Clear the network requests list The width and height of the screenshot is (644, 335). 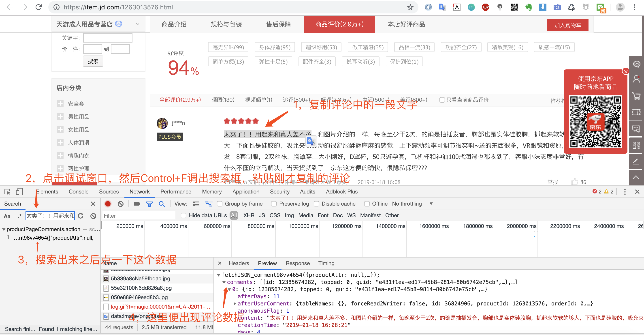coord(121,204)
